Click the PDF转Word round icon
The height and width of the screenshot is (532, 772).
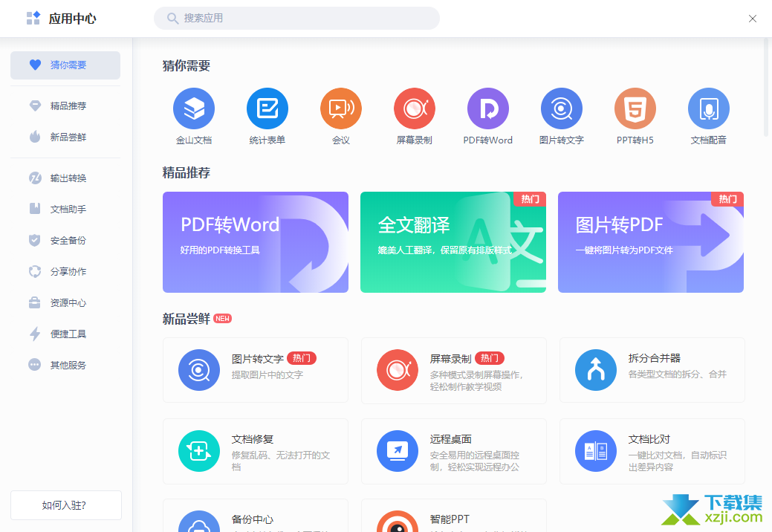pyautogui.click(x=488, y=108)
